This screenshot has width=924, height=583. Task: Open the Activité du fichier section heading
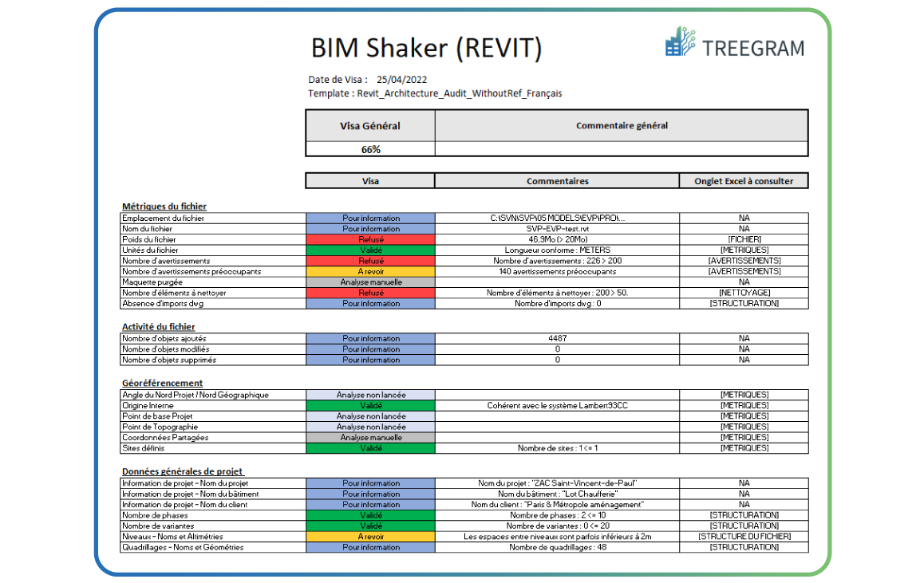click(158, 327)
